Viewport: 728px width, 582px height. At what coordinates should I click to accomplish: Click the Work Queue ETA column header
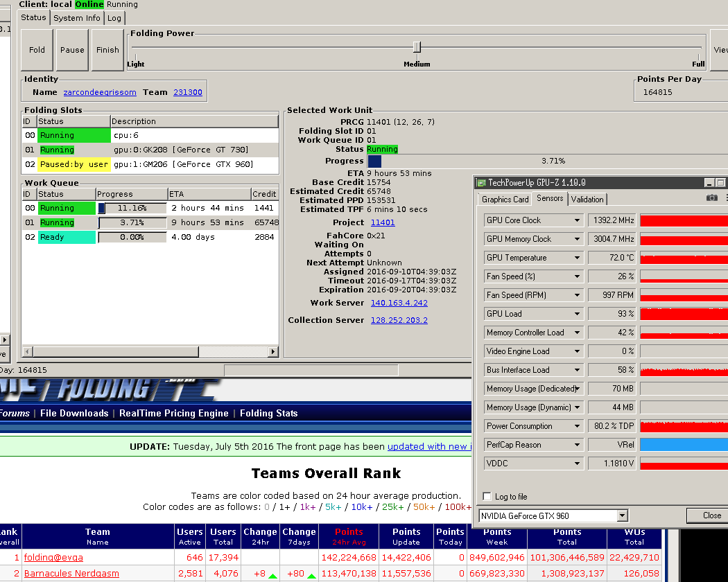209,194
